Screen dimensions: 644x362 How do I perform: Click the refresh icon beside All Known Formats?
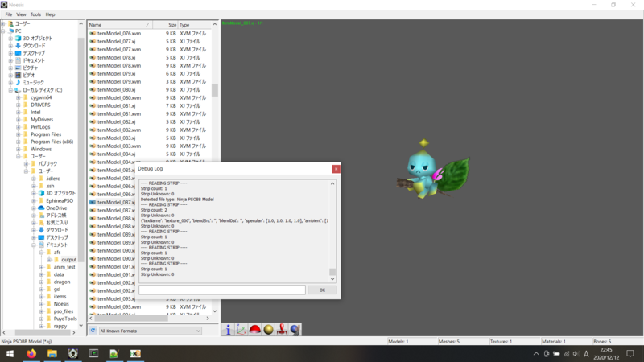93,331
